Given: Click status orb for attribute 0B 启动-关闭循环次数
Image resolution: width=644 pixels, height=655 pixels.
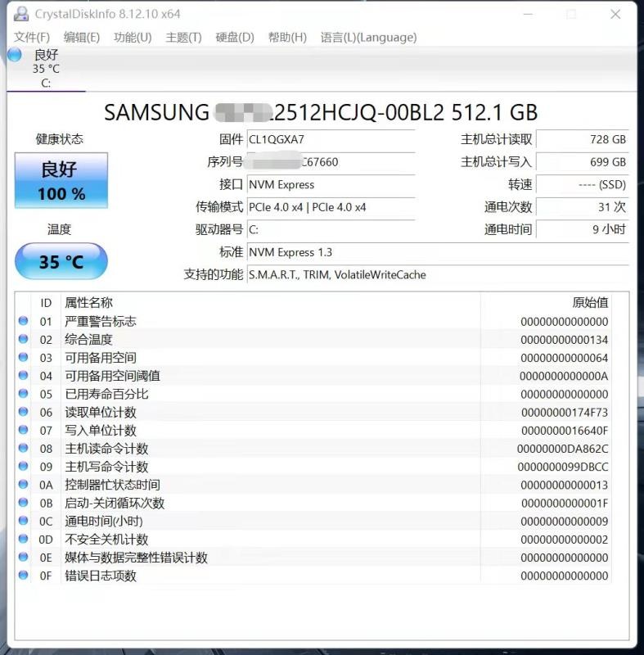Looking at the screenshot, I should pos(24,503).
